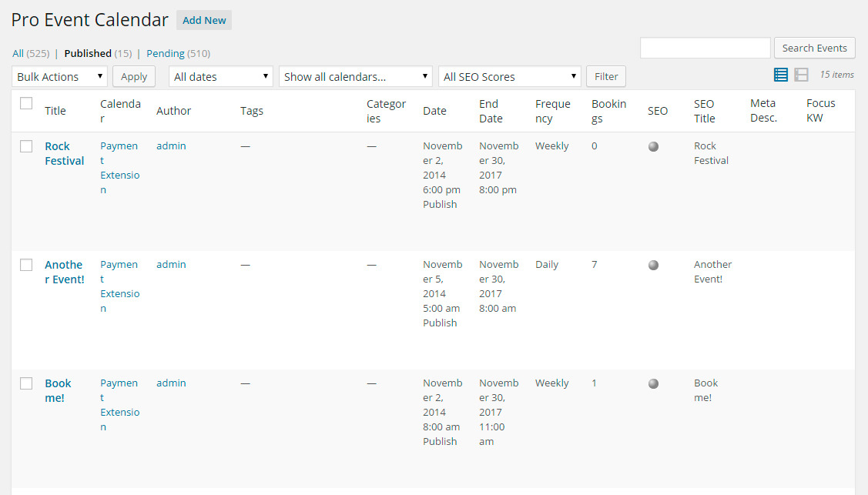Image resolution: width=868 pixels, height=495 pixels.
Task: Click the SEO Title column header
Action: coord(704,111)
